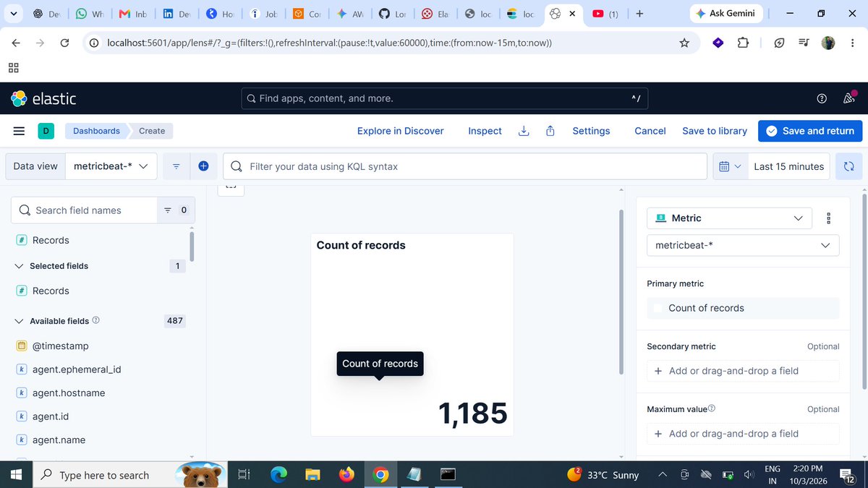Open a new browser tab
The height and width of the screenshot is (488, 868).
pyautogui.click(x=639, y=14)
